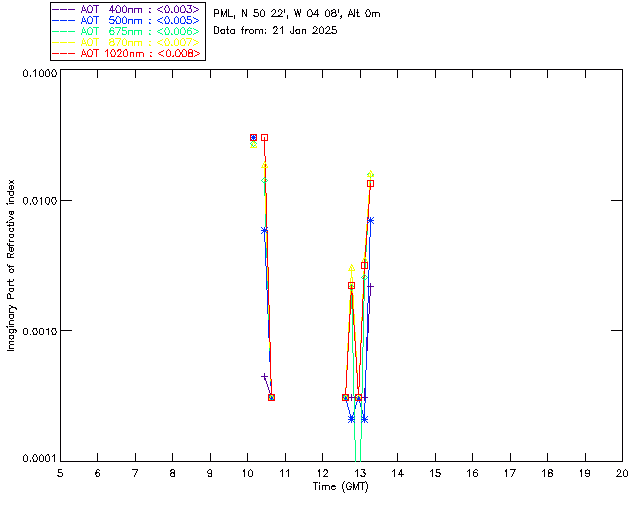The image size is (640, 512).
Task: Click the x-axis tick label 18
Action: (x=547, y=473)
